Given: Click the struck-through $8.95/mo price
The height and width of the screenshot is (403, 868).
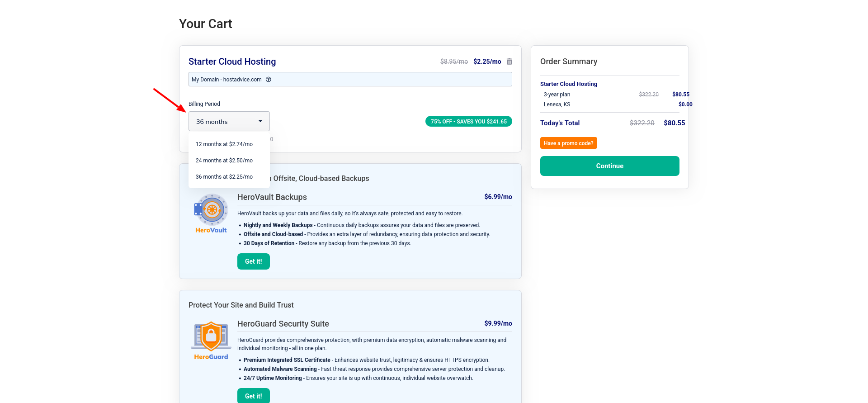Looking at the screenshot, I should tap(454, 62).
